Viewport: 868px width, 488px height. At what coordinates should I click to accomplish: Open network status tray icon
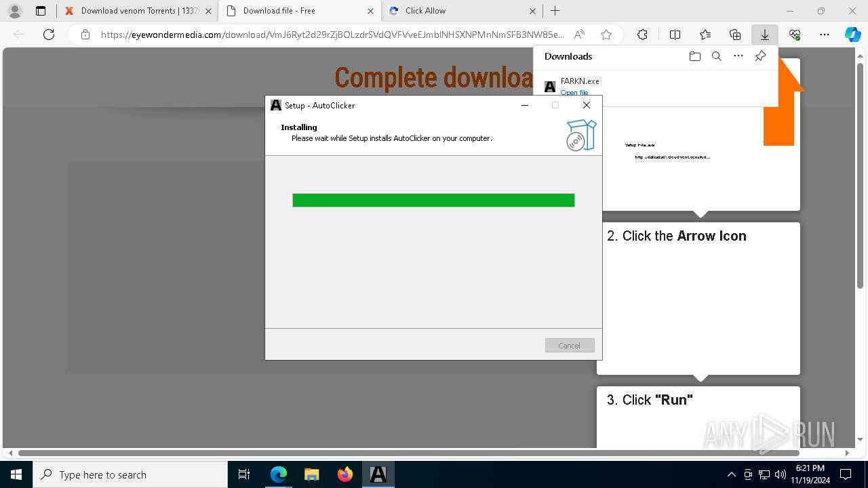coord(764,474)
